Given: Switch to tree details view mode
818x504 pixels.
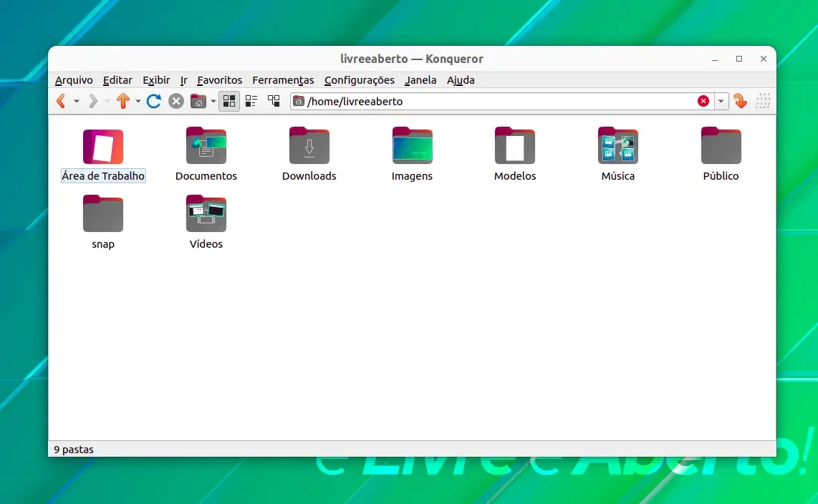Looking at the screenshot, I should tap(274, 101).
